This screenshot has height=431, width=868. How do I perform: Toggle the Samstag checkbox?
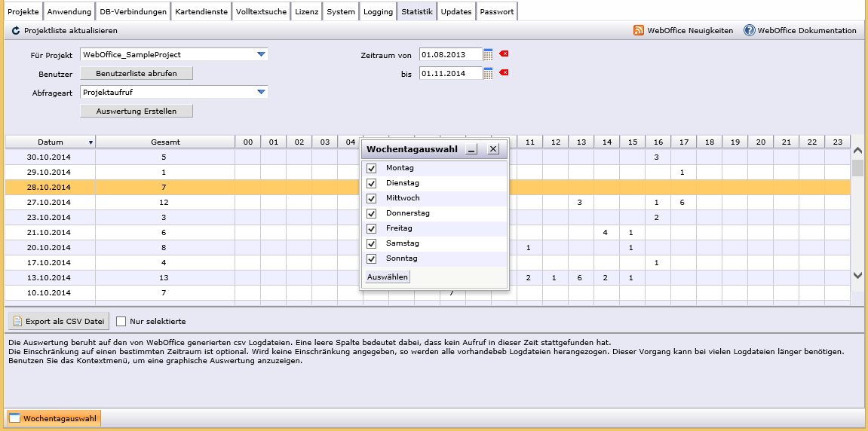click(371, 243)
